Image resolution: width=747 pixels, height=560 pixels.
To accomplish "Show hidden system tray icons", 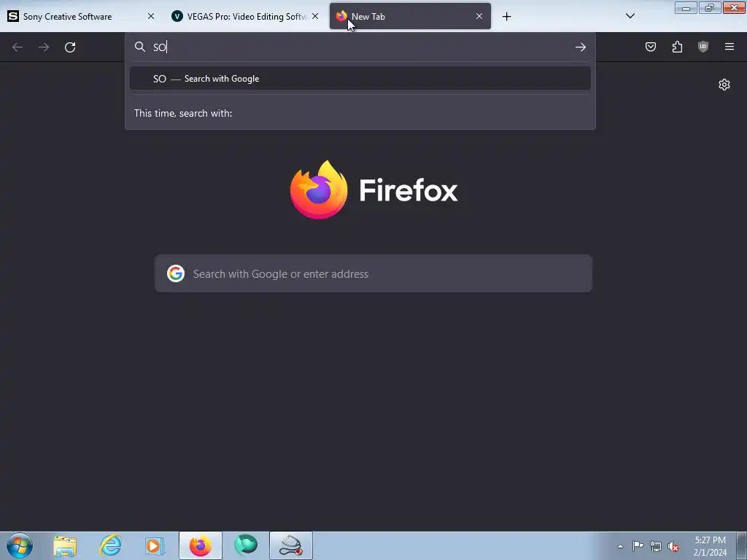I will pos(620,547).
